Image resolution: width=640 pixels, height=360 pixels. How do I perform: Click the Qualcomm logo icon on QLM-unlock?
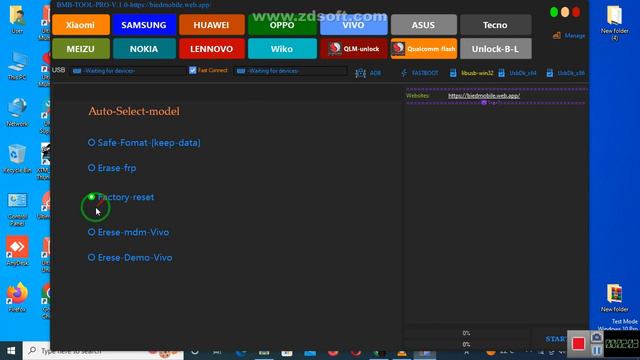coord(335,49)
